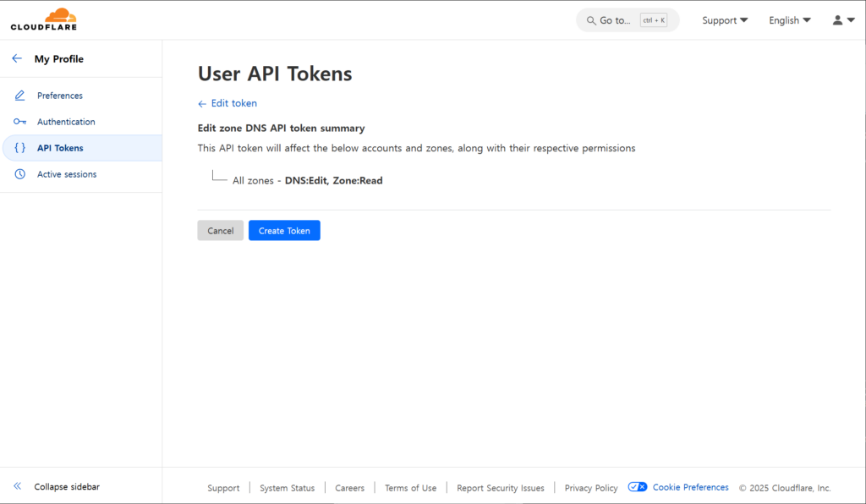Select API Tokens in the sidebar

(60, 148)
